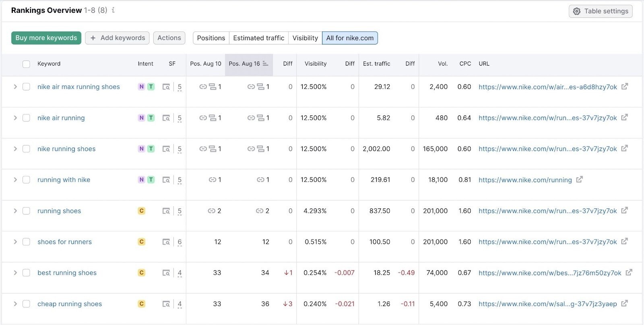
Task: Click the info icon beside Rankings Overview title
Action: tap(113, 10)
